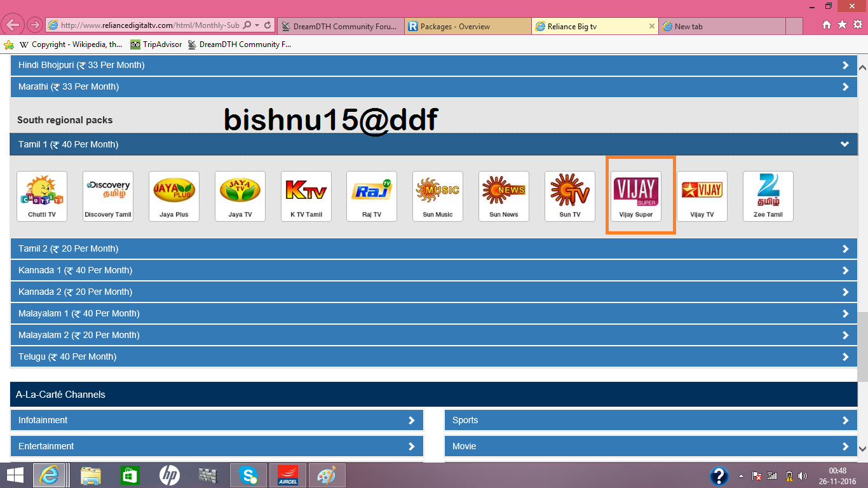
Task: Show hidden tray icons arrow
Action: pyautogui.click(x=741, y=476)
